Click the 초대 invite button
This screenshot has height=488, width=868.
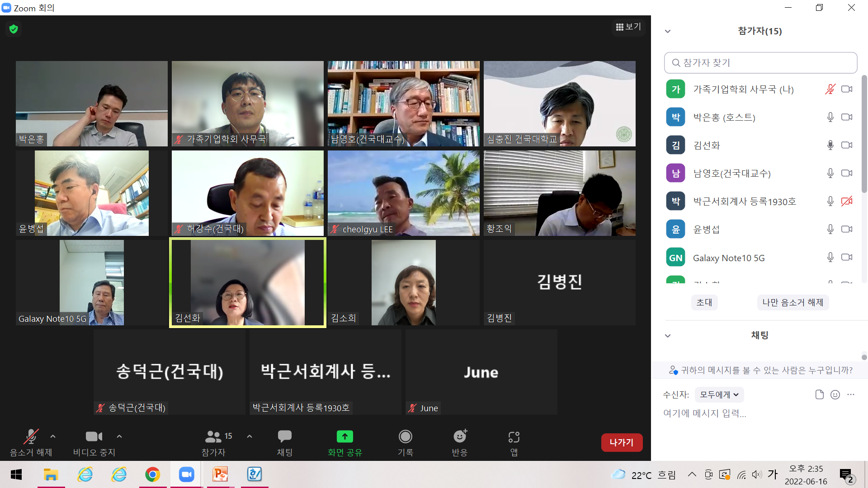704,302
